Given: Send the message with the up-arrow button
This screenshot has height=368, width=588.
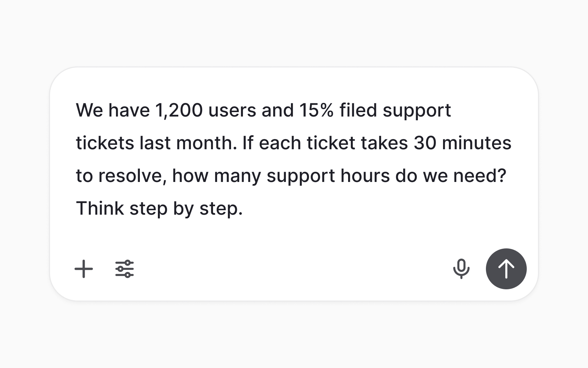Looking at the screenshot, I should point(506,269).
